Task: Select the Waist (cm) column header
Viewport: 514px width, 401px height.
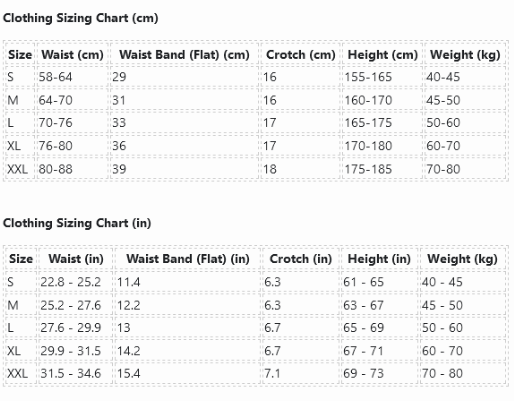Action: [72, 55]
